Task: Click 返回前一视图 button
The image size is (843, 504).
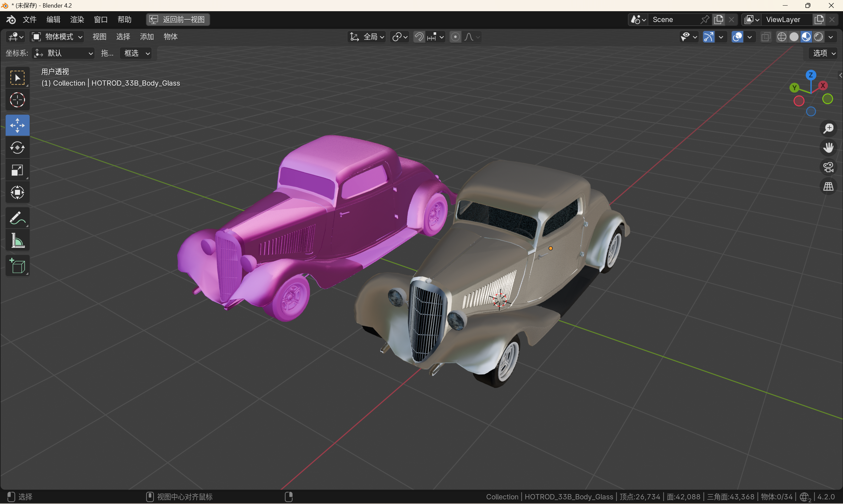Action: [178, 19]
